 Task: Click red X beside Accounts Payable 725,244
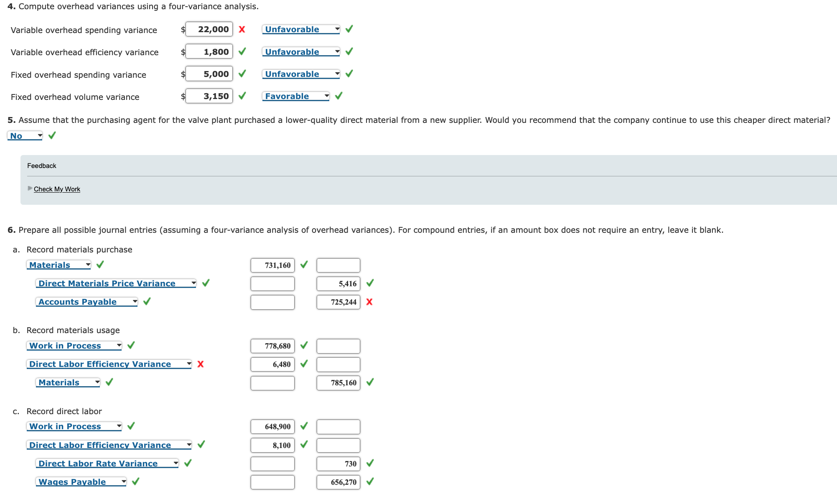369,302
